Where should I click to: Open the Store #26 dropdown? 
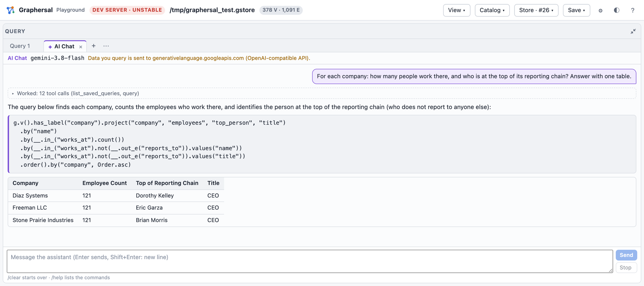click(536, 10)
